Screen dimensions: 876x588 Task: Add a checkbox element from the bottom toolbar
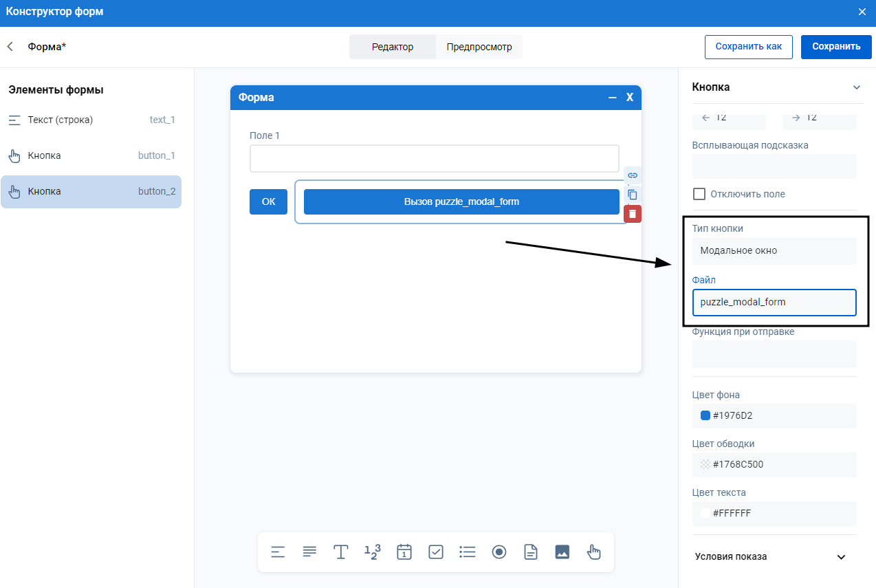click(x=436, y=552)
